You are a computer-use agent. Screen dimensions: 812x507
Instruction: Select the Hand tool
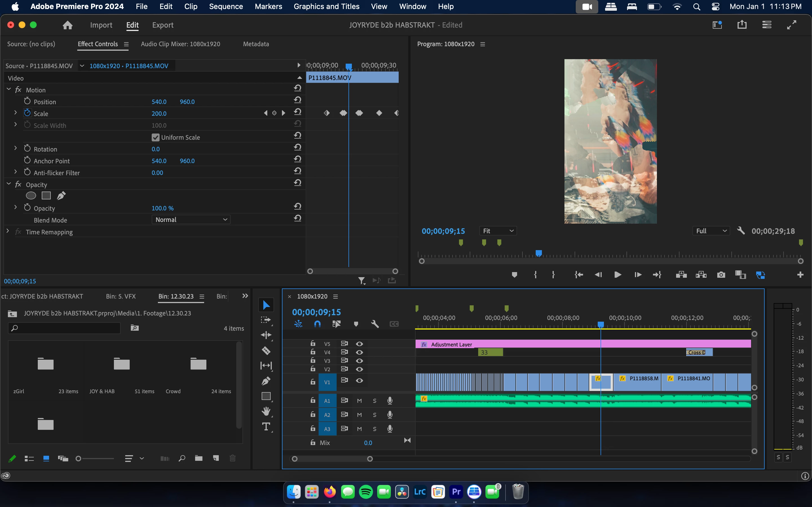click(x=266, y=411)
